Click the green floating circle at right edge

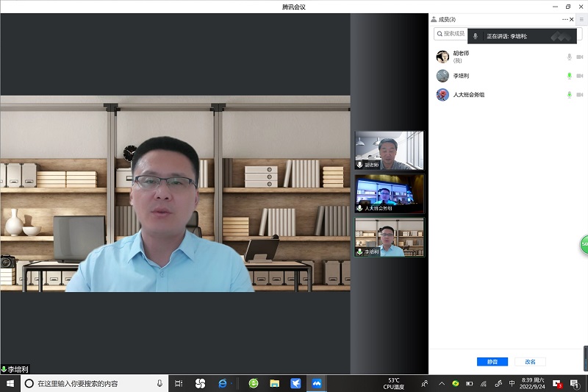(x=584, y=244)
